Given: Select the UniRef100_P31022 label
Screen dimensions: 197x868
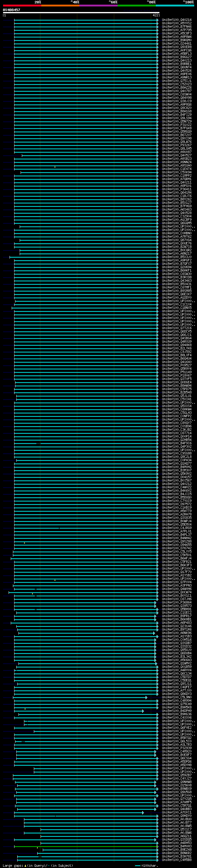Looking at the screenshot, I should (176, 125).
